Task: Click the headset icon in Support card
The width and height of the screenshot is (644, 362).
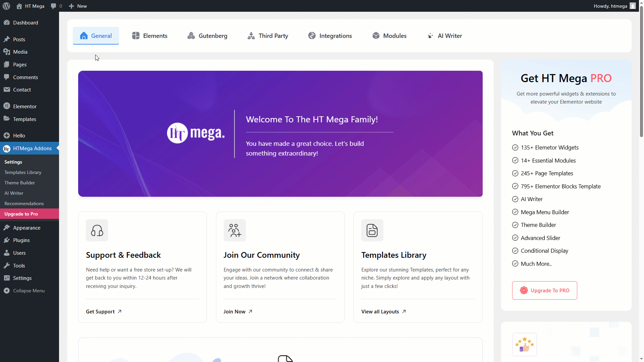Action: click(97, 230)
